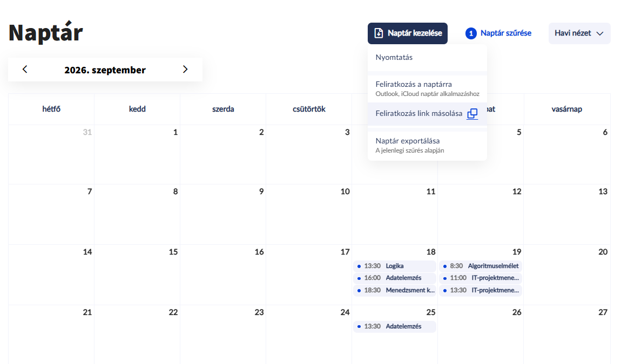
Task: Open the 13:30 IT-projektmene... event on the 19th
Action: [x=481, y=291]
